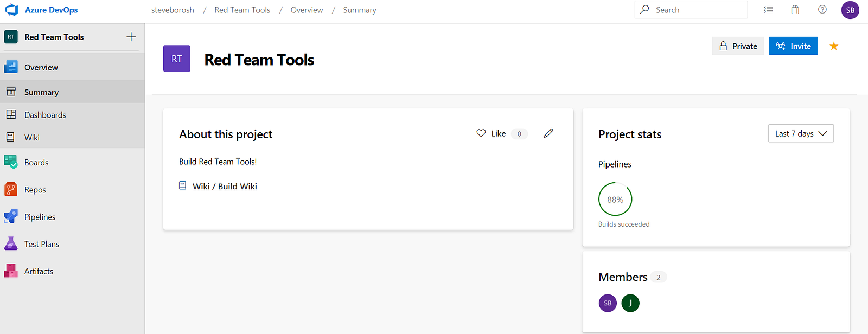868x334 pixels.
Task: Open the help question mark icon
Action: (x=822, y=10)
